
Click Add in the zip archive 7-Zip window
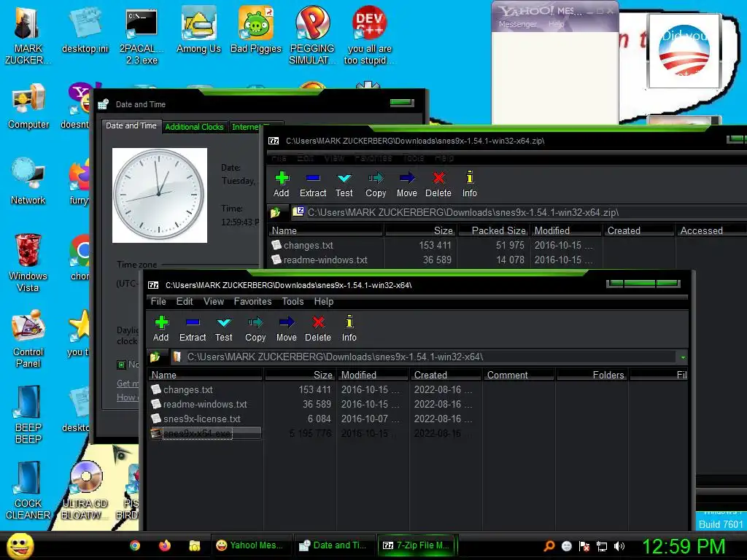tap(281, 184)
